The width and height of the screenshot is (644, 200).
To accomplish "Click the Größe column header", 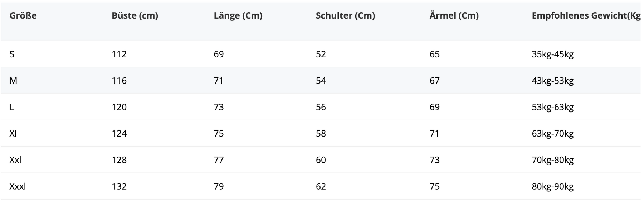I will (x=23, y=16).
